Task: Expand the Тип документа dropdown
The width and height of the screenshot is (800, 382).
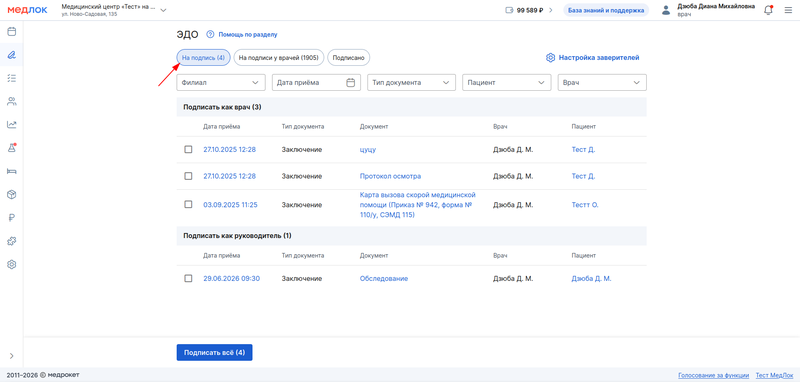Action: (411, 83)
